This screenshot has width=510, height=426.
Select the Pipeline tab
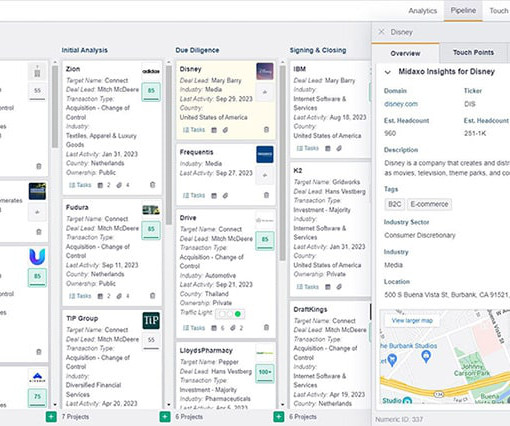pos(463,11)
